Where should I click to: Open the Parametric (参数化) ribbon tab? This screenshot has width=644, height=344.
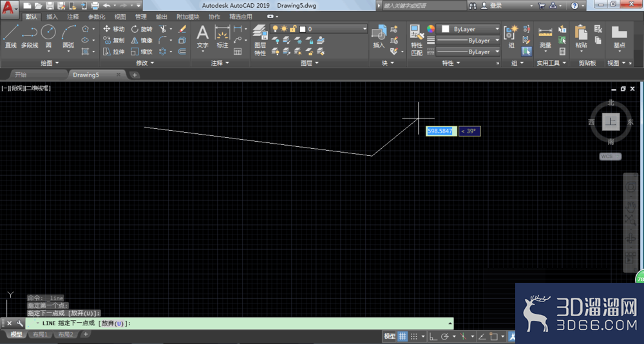[x=97, y=17]
